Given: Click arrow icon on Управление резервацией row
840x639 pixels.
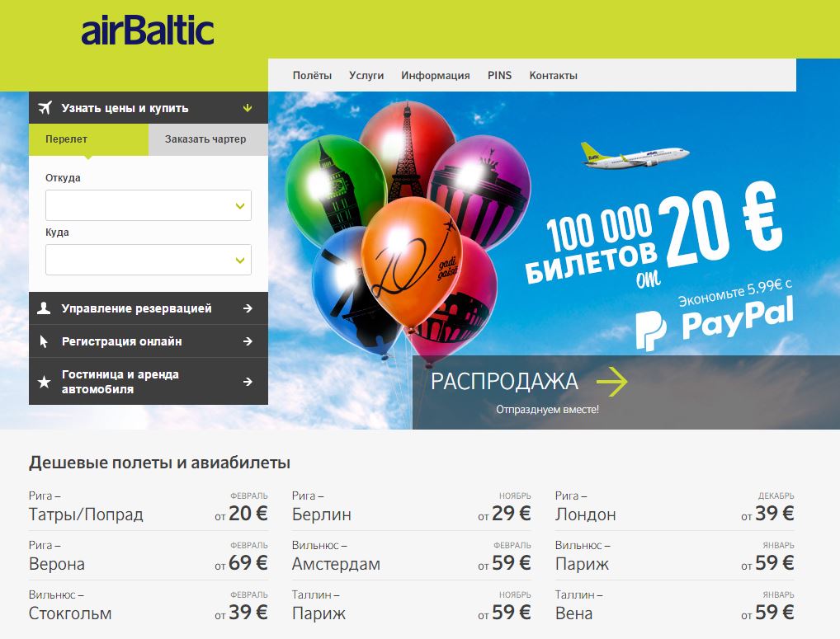Looking at the screenshot, I should click(x=248, y=308).
